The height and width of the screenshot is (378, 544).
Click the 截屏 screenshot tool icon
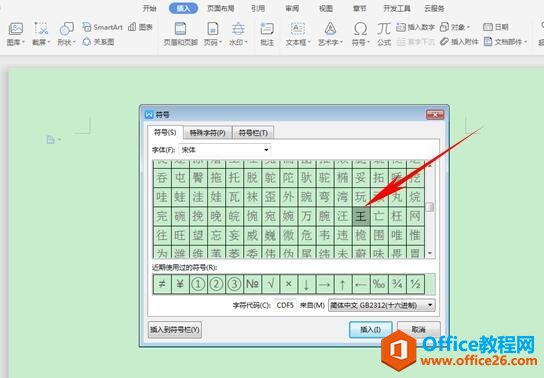(41, 29)
